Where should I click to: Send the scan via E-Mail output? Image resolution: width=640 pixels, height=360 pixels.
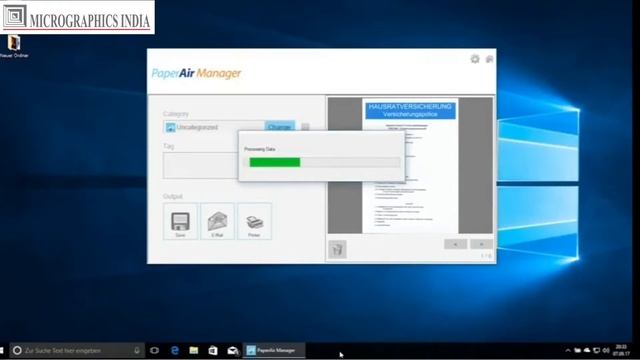tap(217, 221)
